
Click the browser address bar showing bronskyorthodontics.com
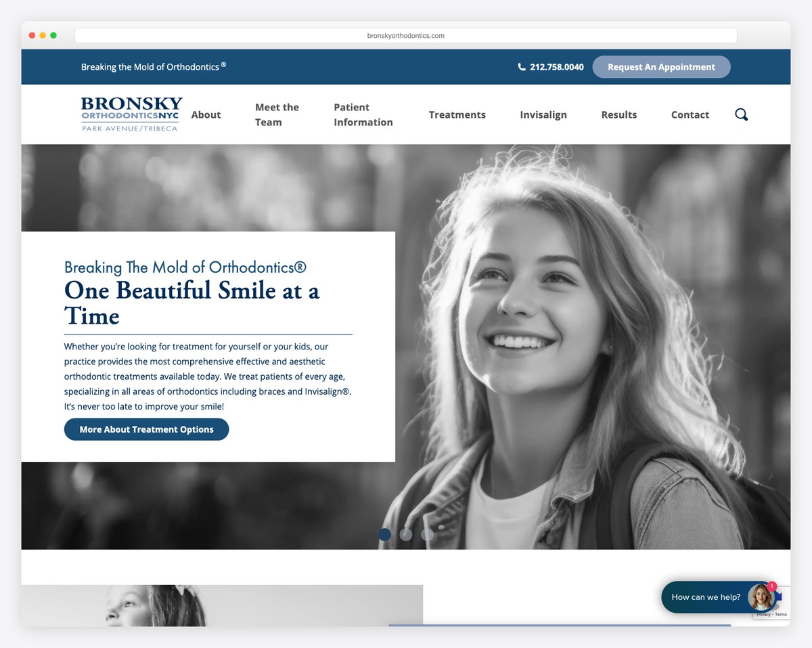pyautogui.click(x=406, y=35)
